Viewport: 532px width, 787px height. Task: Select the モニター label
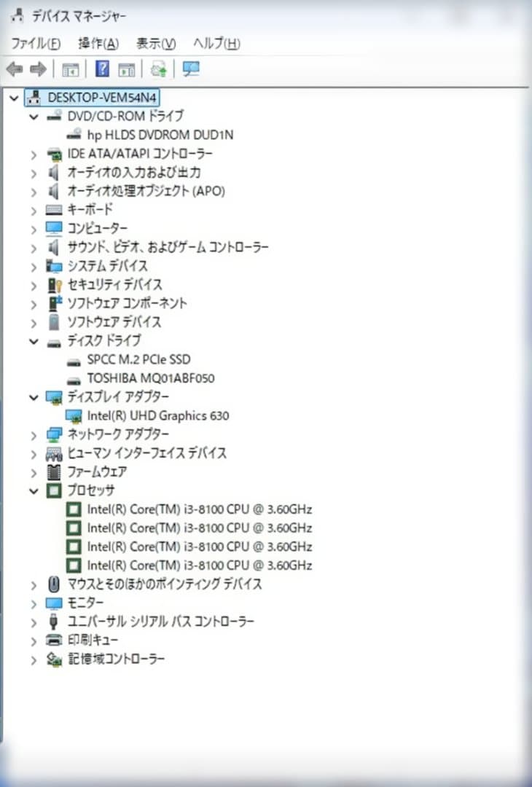pos(85,603)
